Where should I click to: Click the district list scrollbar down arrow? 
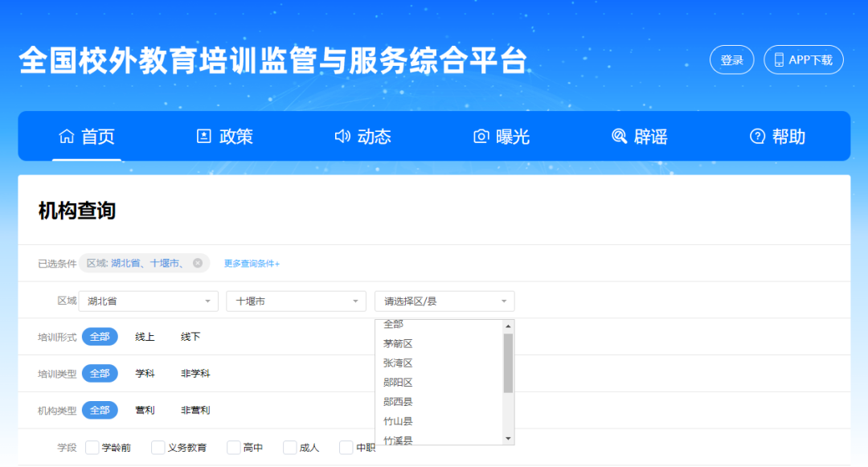[x=508, y=439]
